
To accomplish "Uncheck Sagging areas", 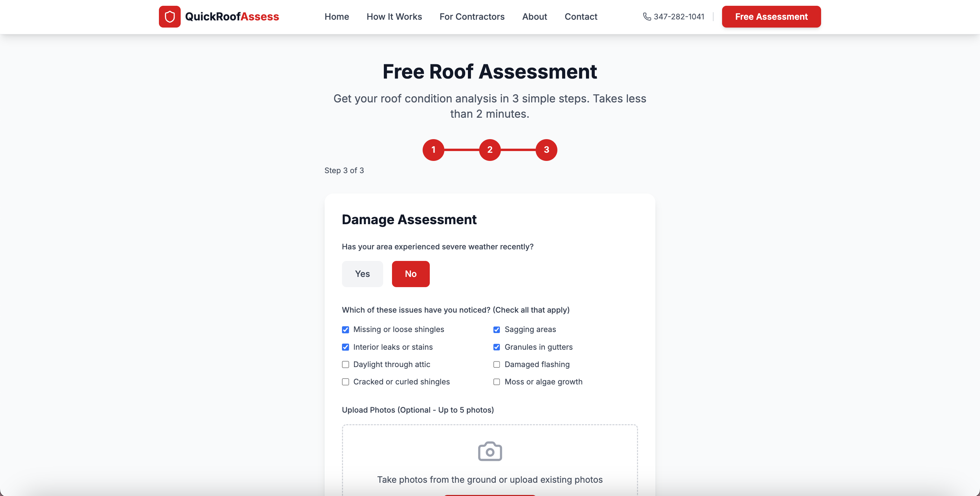I will point(496,329).
